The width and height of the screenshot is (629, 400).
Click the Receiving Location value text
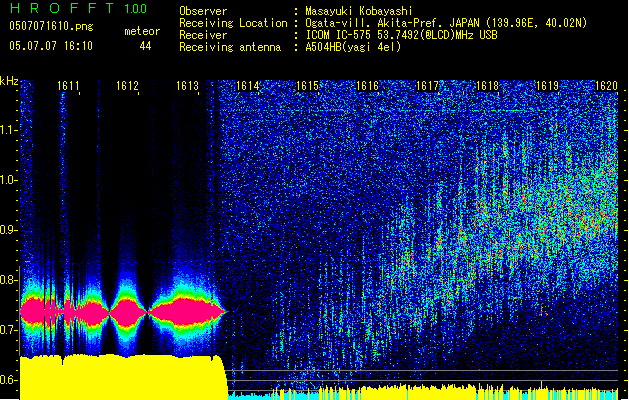(x=446, y=23)
